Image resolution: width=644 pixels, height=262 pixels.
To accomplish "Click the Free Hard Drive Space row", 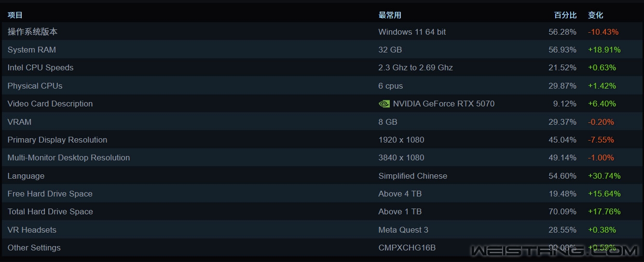I will tap(50, 194).
